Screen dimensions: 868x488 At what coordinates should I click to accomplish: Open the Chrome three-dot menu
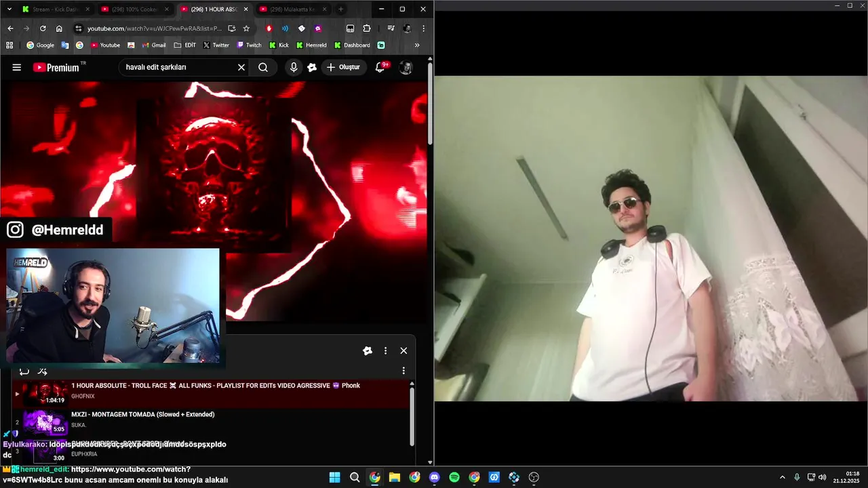(x=424, y=28)
